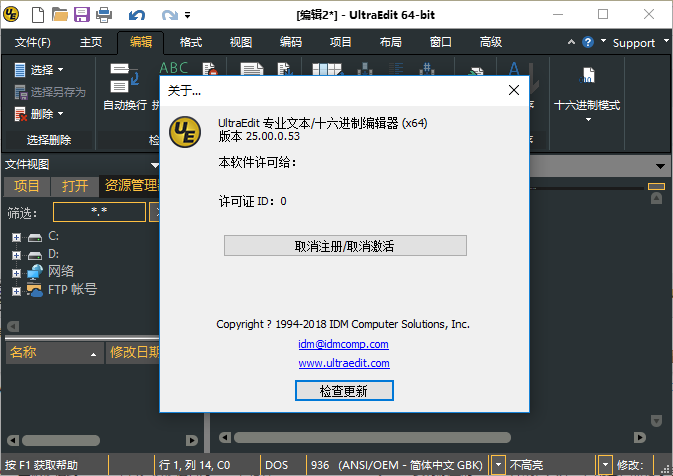
Task: Click the DOS line-ending status entry
Action: pyautogui.click(x=277, y=465)
